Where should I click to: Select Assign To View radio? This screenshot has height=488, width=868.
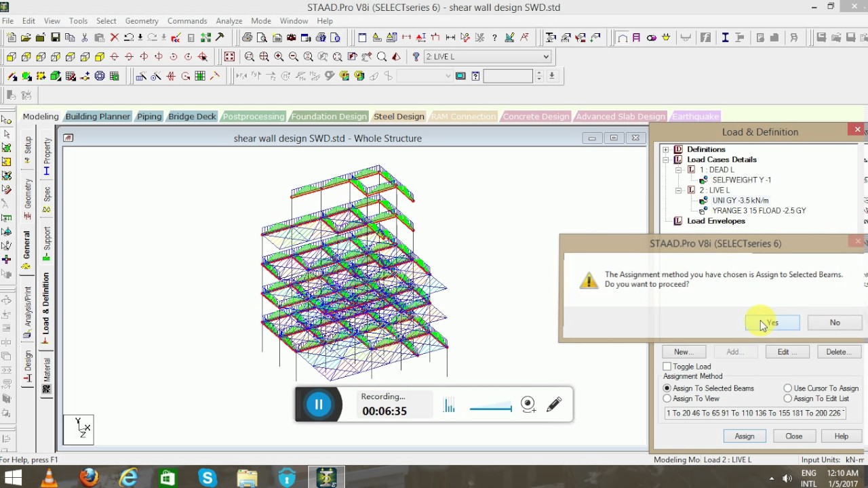667,399
